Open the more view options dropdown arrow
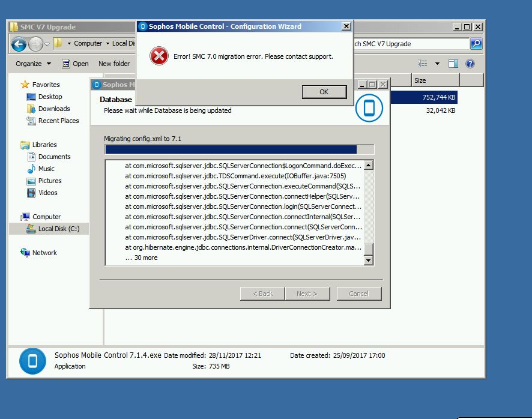The height and width of the screenshot is (419, 532). [437, 64]
